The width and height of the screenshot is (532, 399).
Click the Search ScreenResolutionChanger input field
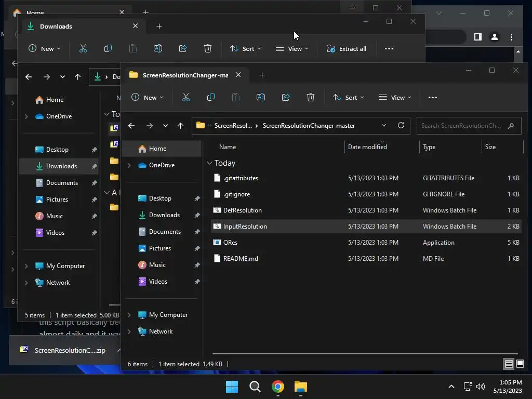[461, 125]
